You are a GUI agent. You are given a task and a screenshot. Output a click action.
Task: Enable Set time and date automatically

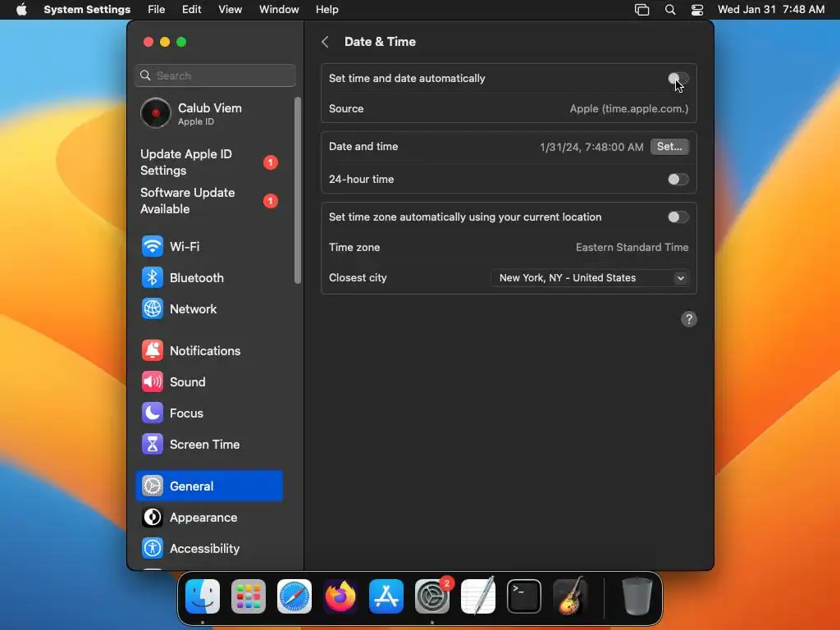(678, 79)
